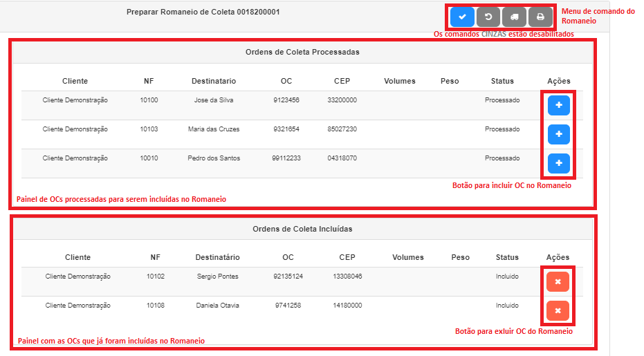Image resolution: width=644 pixels, height=356 pixels.
Task: Remove Sergio Pontes order from Romaneio
Action: click(558, 281)
